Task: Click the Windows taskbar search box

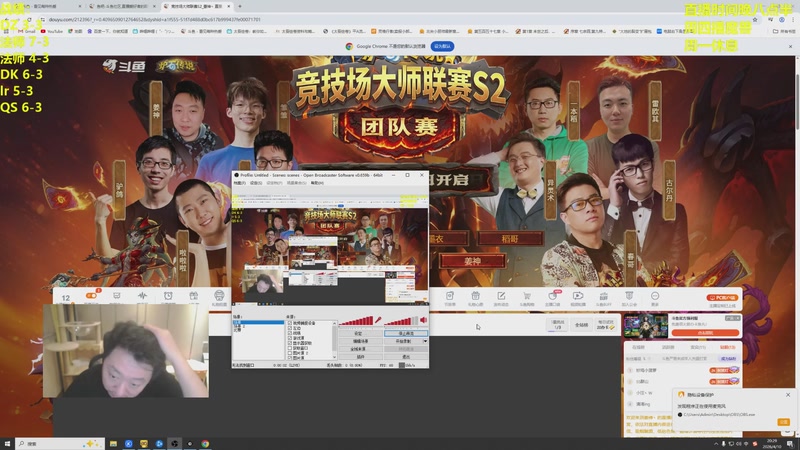Action: tap(60, 443)
